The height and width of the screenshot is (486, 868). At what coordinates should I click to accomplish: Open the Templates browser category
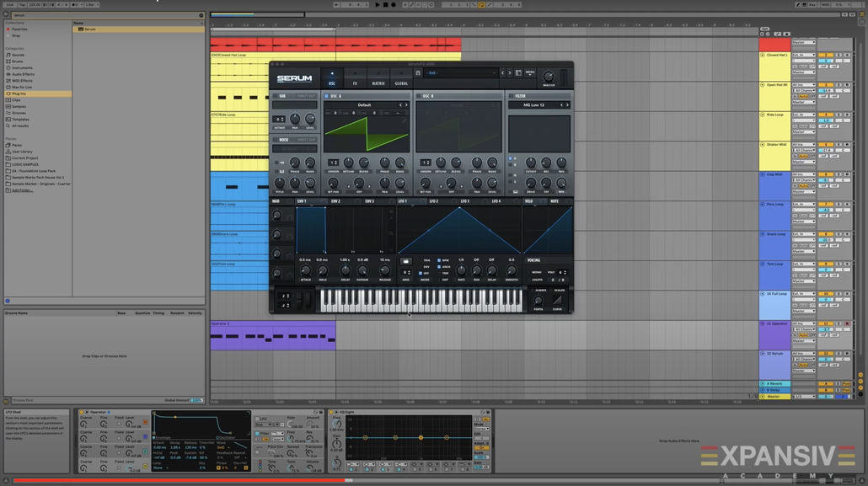coord(20,120)
